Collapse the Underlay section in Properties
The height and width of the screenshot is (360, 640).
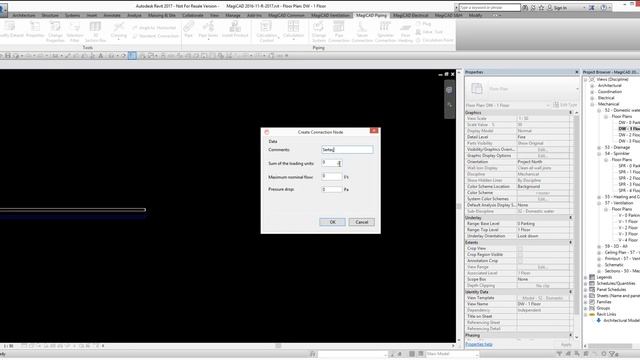[x=571, y=218]
